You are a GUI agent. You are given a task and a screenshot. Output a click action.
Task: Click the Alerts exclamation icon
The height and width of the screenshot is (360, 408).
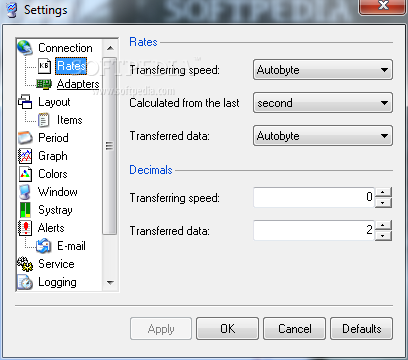coord(25,228)
